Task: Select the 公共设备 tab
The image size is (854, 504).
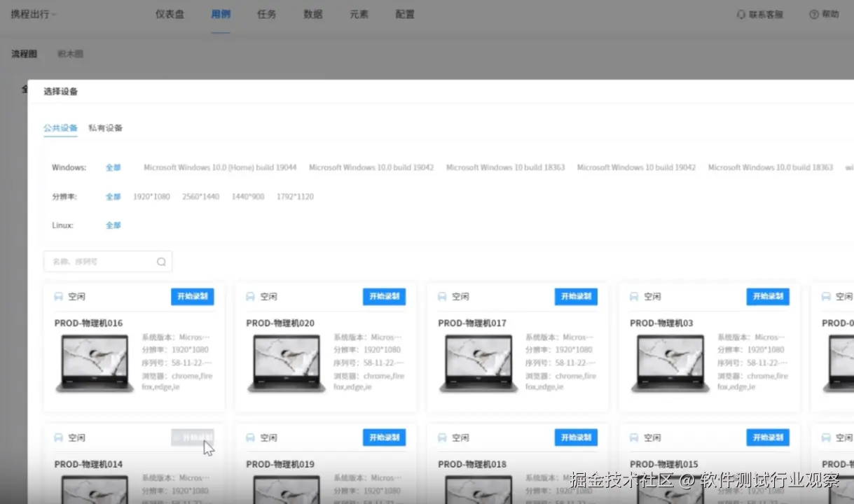Action: tap(60, 128)
